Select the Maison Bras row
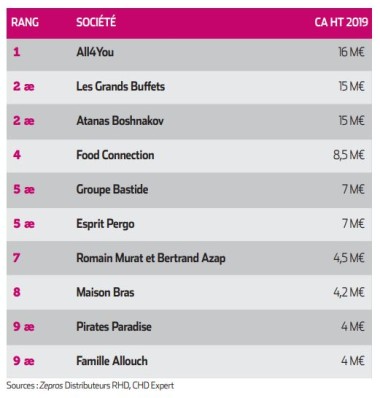Screen dimensions: 380x398 pos(189,292)
